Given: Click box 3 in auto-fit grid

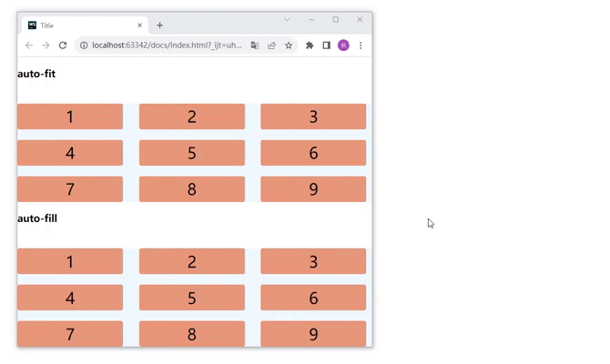Looking at the screenshot, I should tap(313, 116).
